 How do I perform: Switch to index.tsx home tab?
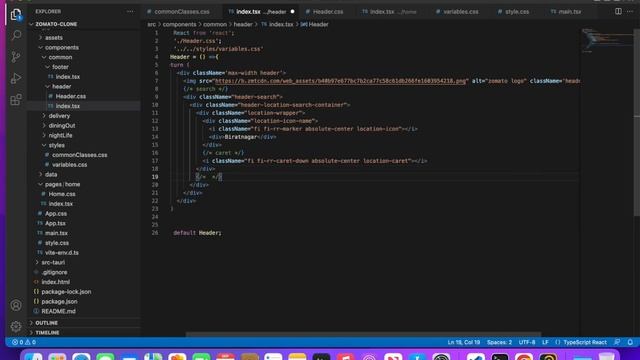[390, 11]
